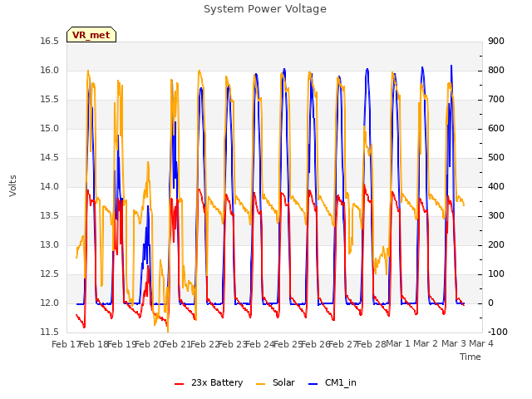This screenshot has width=532, height=399.
Task: Click the Mar 4 date tick label
Action: pyautogui.click(x=481, y=344)
